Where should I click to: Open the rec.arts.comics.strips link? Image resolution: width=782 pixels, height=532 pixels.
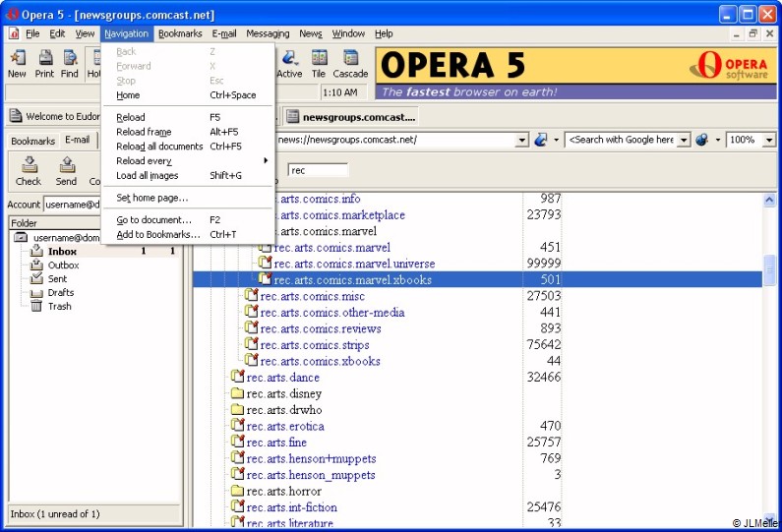[315, 344]
